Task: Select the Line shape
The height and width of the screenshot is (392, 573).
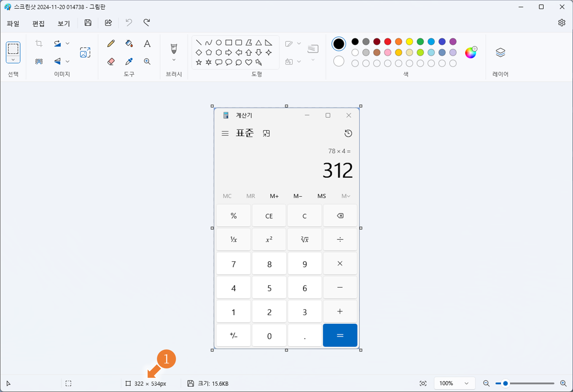Action: (199, 43)
